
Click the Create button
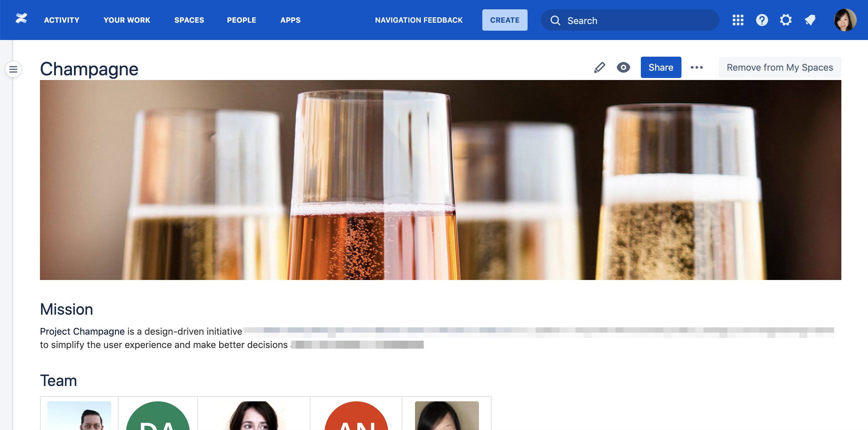tap(504, 20)
